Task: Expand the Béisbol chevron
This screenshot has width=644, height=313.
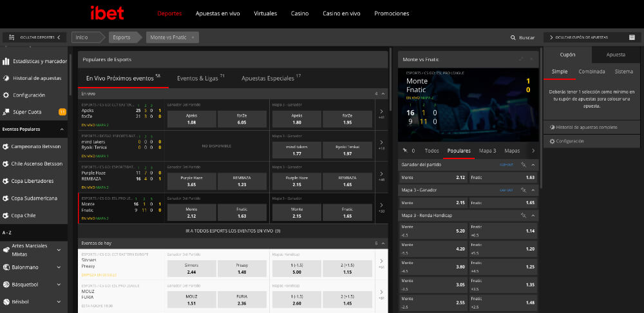Action: pos(59,302)
